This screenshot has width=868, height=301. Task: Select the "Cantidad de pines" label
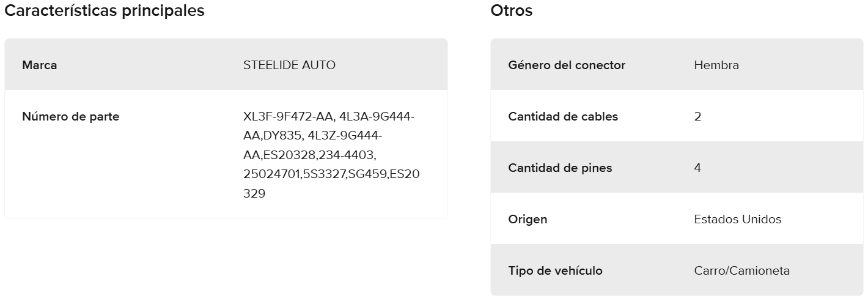tap(560, 168)
